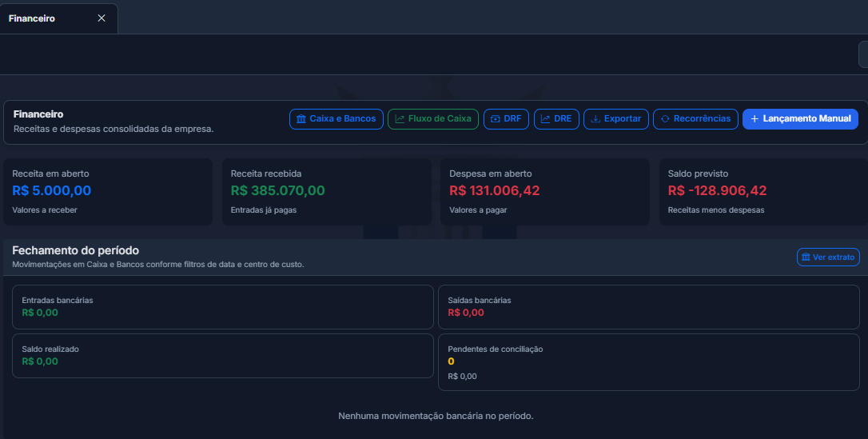The width and height of the screenshot is (868, 439).
Task: Click the Pendentes de conciliação box
Action: (649, 362)
